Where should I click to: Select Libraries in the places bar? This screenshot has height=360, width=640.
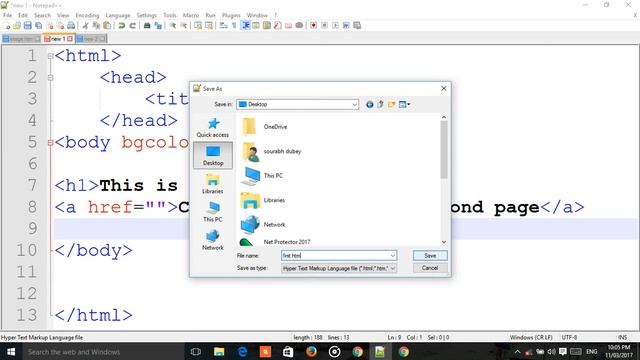[x=213, y=184]
